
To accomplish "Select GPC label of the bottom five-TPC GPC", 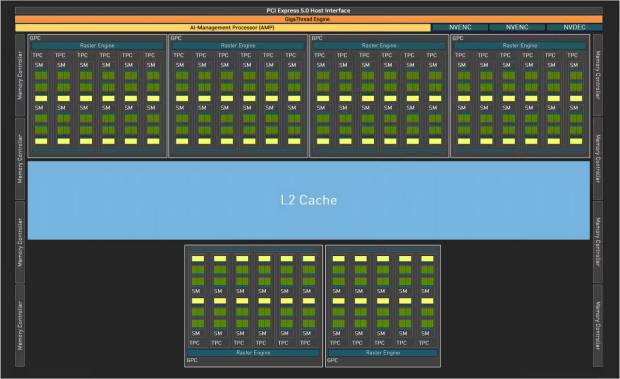I will point(333,360).
